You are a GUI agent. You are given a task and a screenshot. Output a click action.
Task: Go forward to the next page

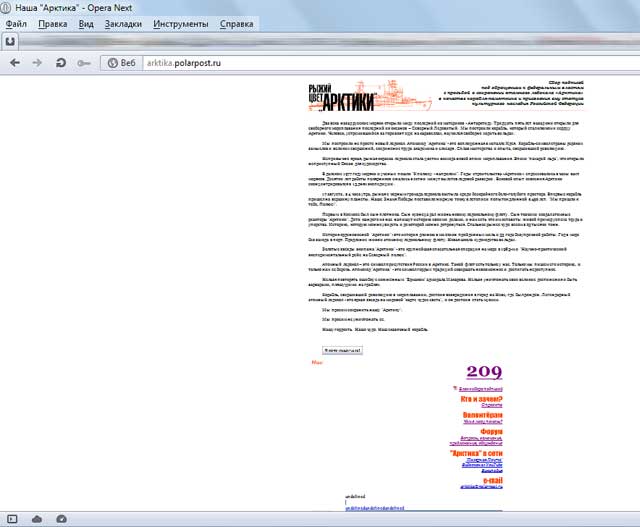[37, 63]
